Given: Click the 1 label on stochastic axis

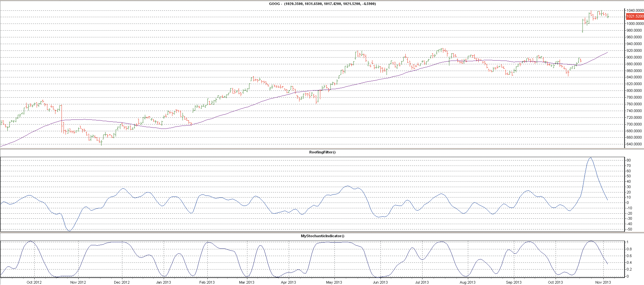Looking at the screenshot, I should click(628, 242).
